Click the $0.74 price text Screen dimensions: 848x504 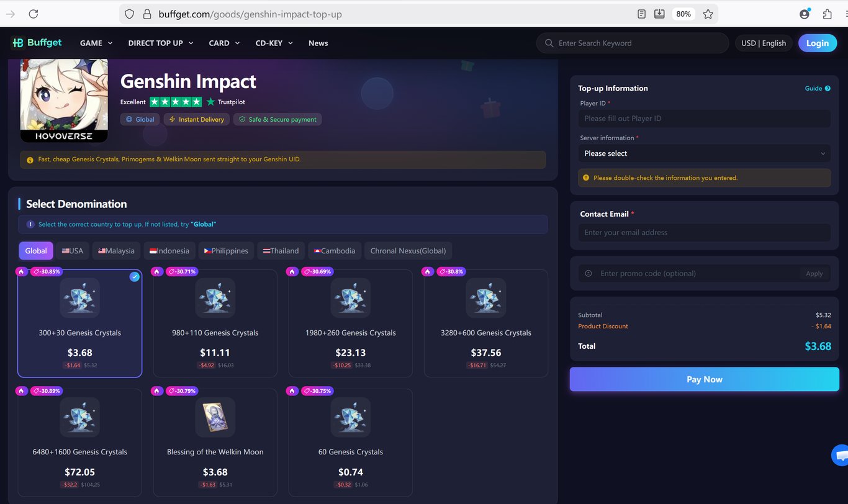351,472
